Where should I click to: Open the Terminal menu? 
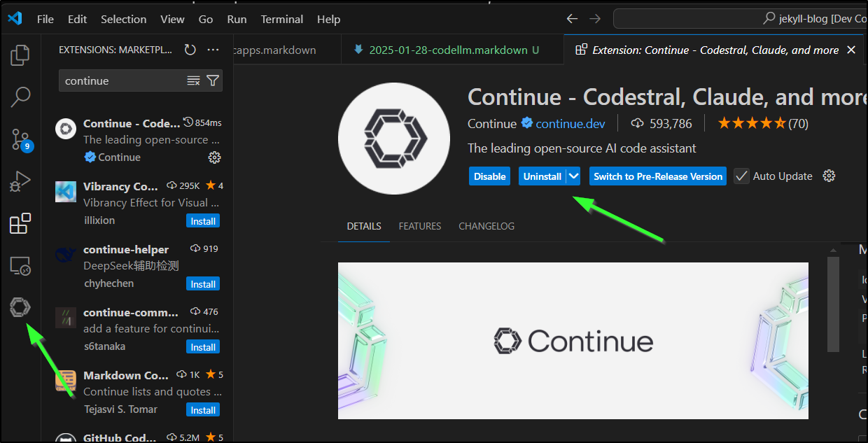pos(281,19)
